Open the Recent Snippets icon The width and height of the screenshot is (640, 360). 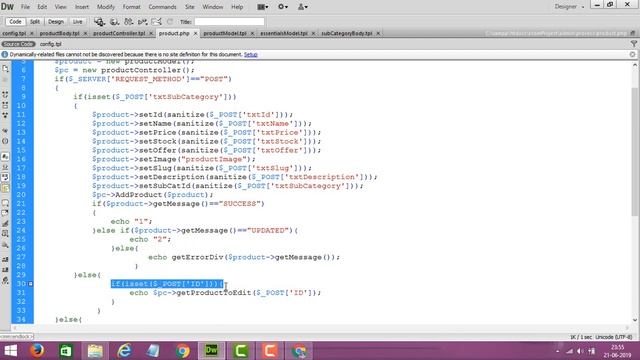tap(5, 234)
